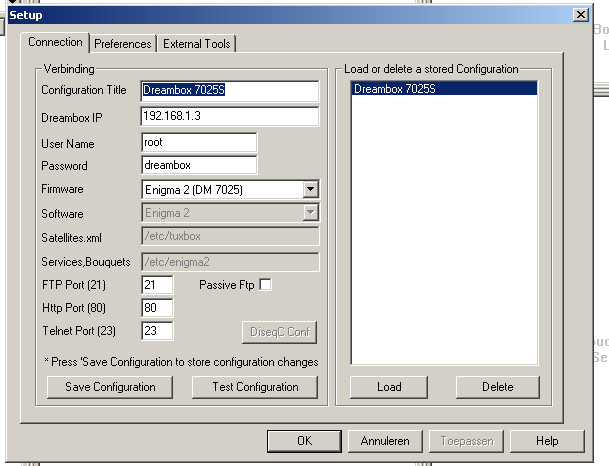Confirm with the OK button
This screenshot has height=466, width=609.
pyautogui.click(x=304, y=441)
